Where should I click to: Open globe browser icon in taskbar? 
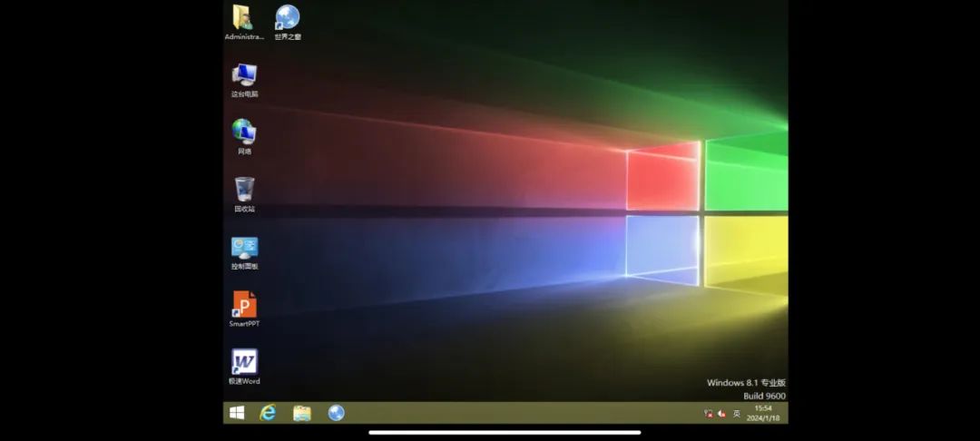tap(337, 413)
